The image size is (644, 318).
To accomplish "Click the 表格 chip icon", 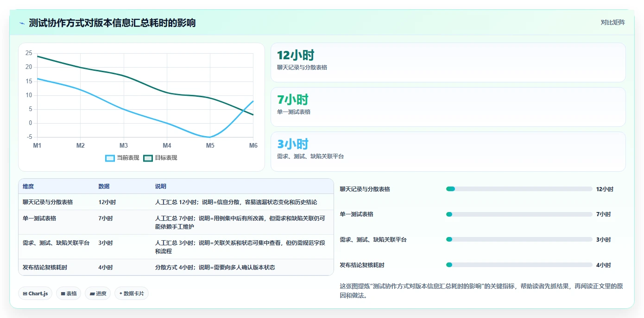I will (63, 293).
